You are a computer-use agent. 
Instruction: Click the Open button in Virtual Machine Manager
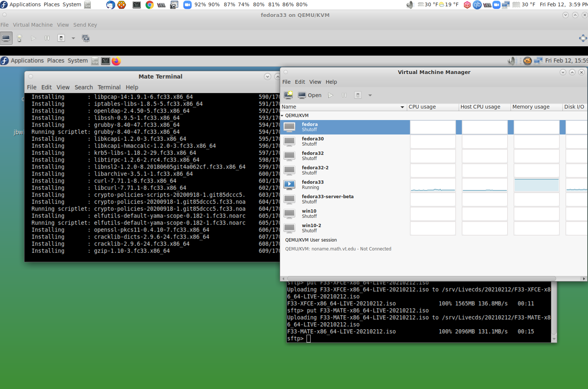310,95
